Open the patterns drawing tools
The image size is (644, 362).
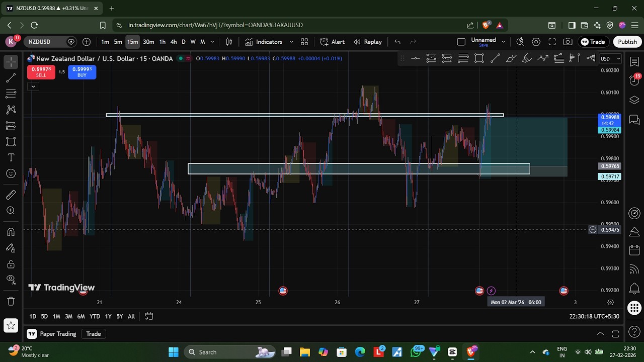click(11, 110)
